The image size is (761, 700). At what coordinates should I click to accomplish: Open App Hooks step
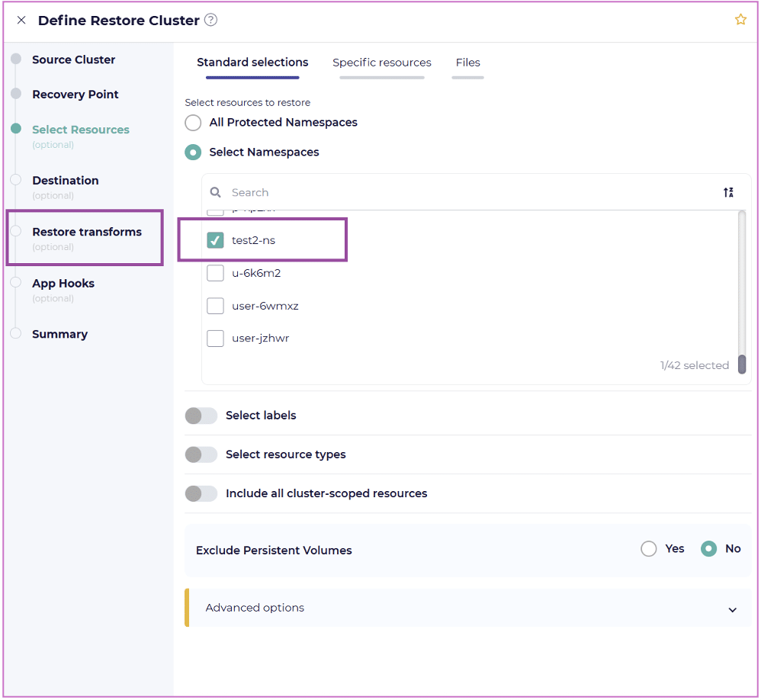click(x=63, y=284)
